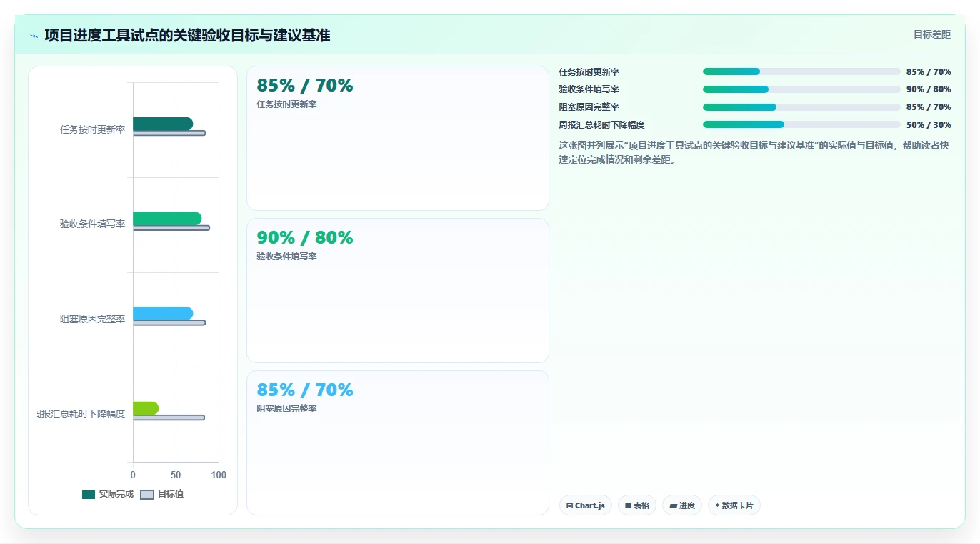This screenshot has height=544, width=980.
Task: Click the 任务按时更新率 progress bar
Action: (801, 71)
